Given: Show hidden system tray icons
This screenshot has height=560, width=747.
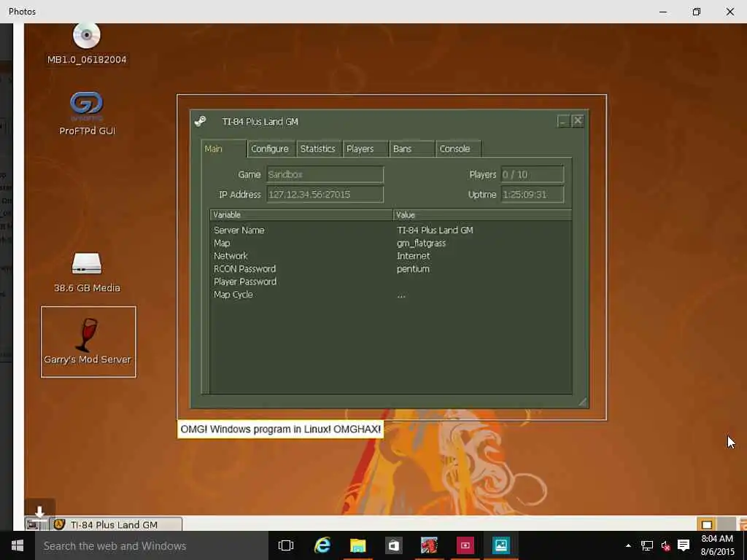Looking at the screenshot, I should 628,545.
